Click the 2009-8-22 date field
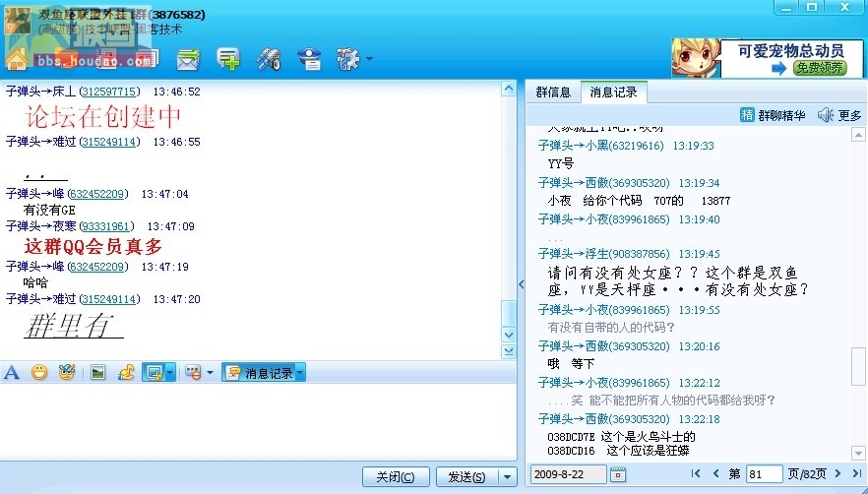Viewport: 868px width, 494px height. (x=569, y=474)
